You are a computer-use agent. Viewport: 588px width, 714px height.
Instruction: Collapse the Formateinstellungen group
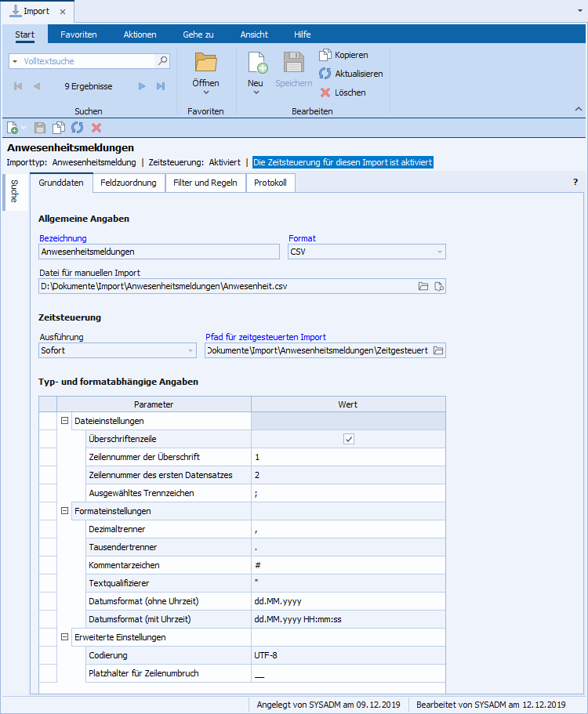click(x=64, y=511)
